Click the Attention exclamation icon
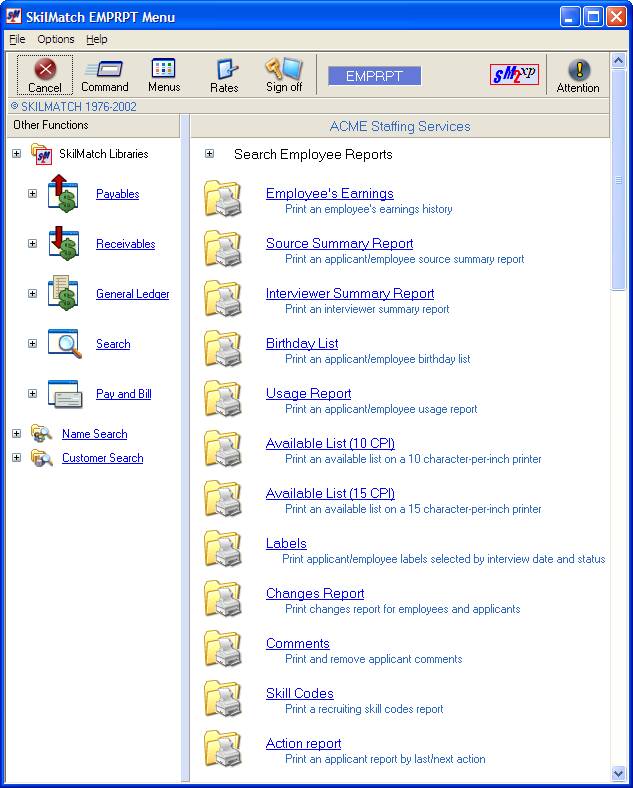The width and height of the screenshot is (633, 788). coord(578,70)
